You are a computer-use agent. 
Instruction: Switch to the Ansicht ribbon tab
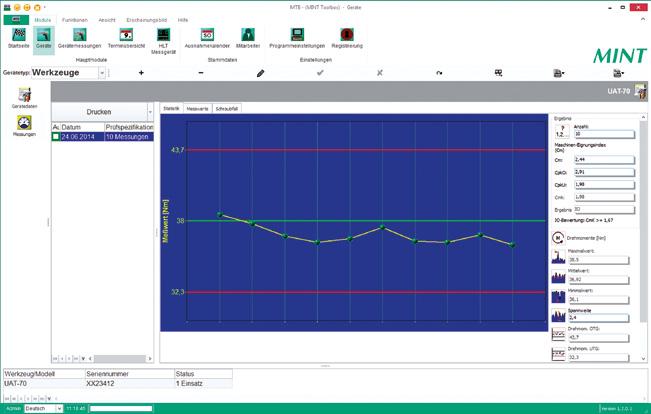click(x=107, y=20)
